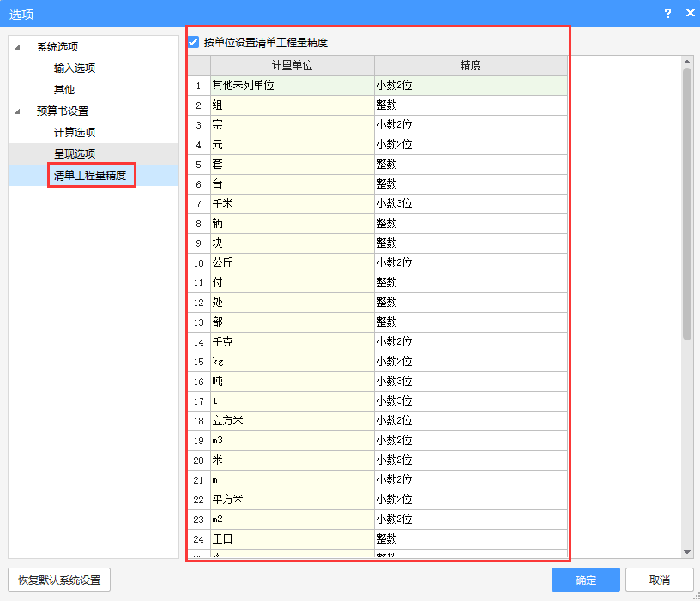The width and height of the screenshot is (700, 601).
Task: Click the 确定 button
Action: 585,580
